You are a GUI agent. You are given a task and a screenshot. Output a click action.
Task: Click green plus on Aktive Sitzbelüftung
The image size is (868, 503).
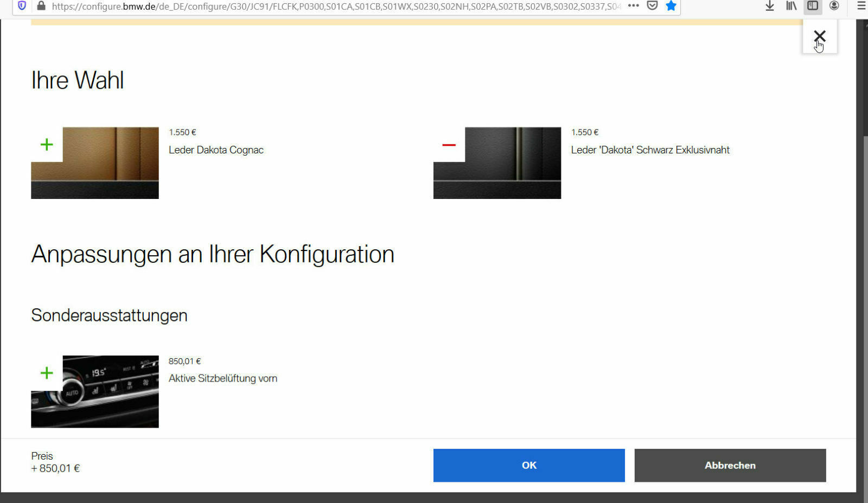click(47, 373)
